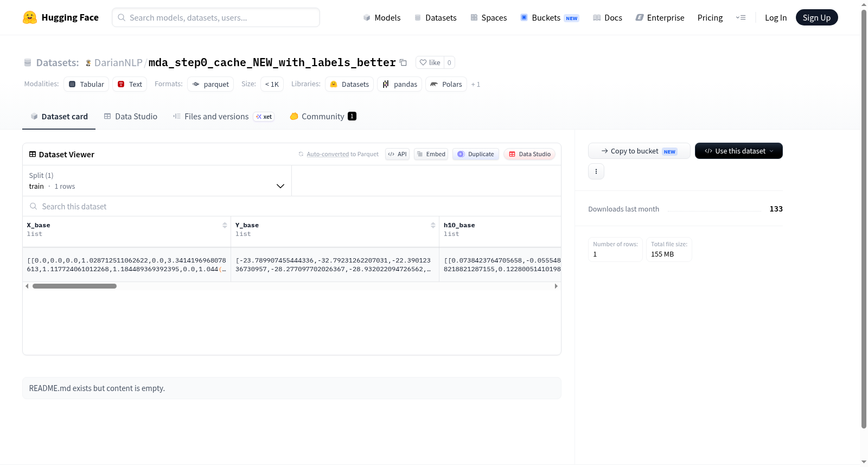Screen dimensions: 868x467
Task: Open the Use this dataset dropdown
Action: pos(738,151)
